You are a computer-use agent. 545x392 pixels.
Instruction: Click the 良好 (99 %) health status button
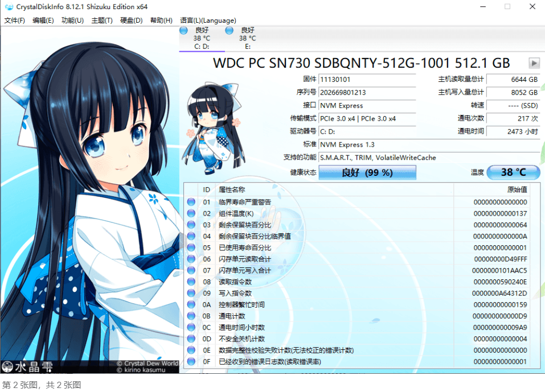pyautogui.click(x=367, y=172)
